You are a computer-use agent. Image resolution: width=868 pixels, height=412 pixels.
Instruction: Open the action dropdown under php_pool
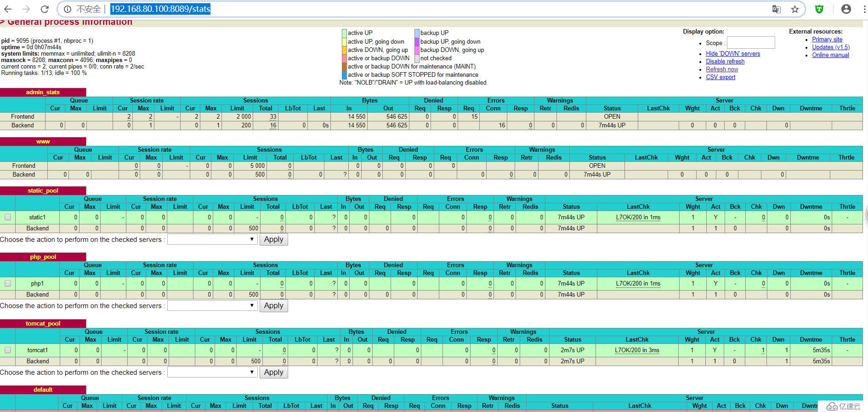tap(212, 305)
